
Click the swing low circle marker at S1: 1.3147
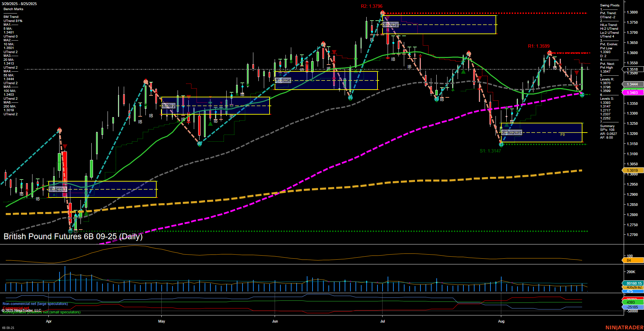pyautogui.click(x=500, y=144)
